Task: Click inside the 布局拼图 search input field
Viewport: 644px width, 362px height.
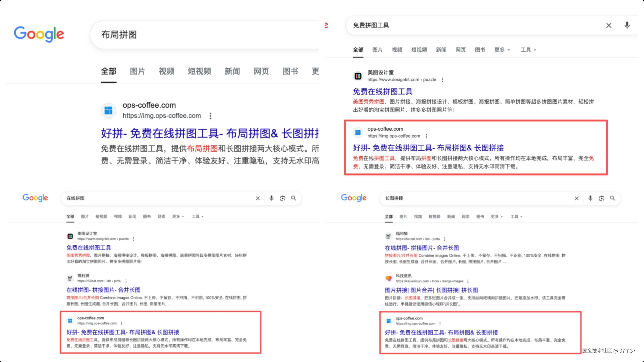Action: (x=175, y=35)
